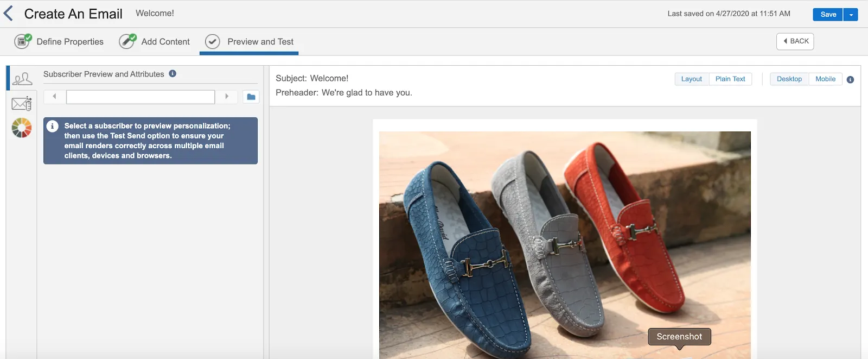Open the Save dropdown arrow
868x359 pixels.
(851, 15)
